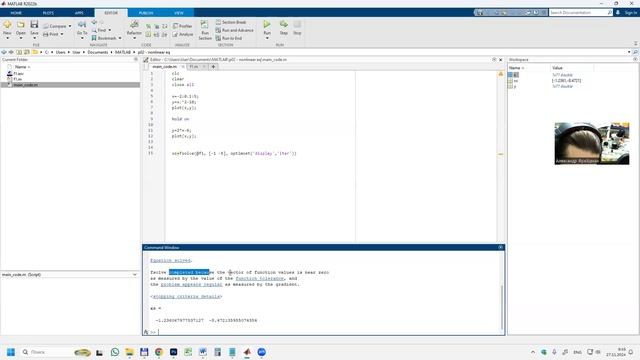The image size is (640, 360).
Task: Open the Save dropdown arrow
Action: pos(34,38)
